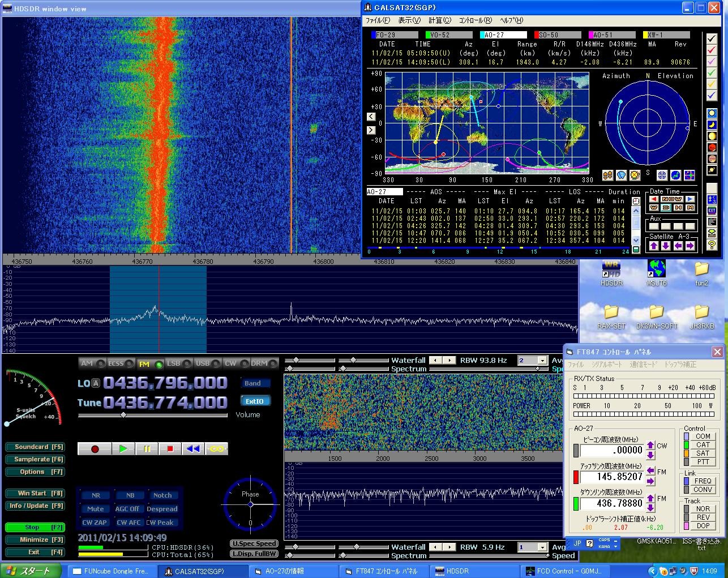Viewport: 728px width, 578px height.
Task: Click the left arrow beside the uplink frequency
Action: coord(650,471)
